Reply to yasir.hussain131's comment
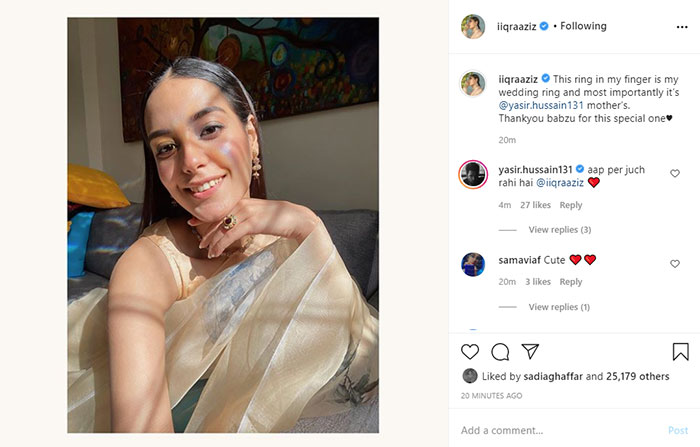 click(x=571, y=205)
